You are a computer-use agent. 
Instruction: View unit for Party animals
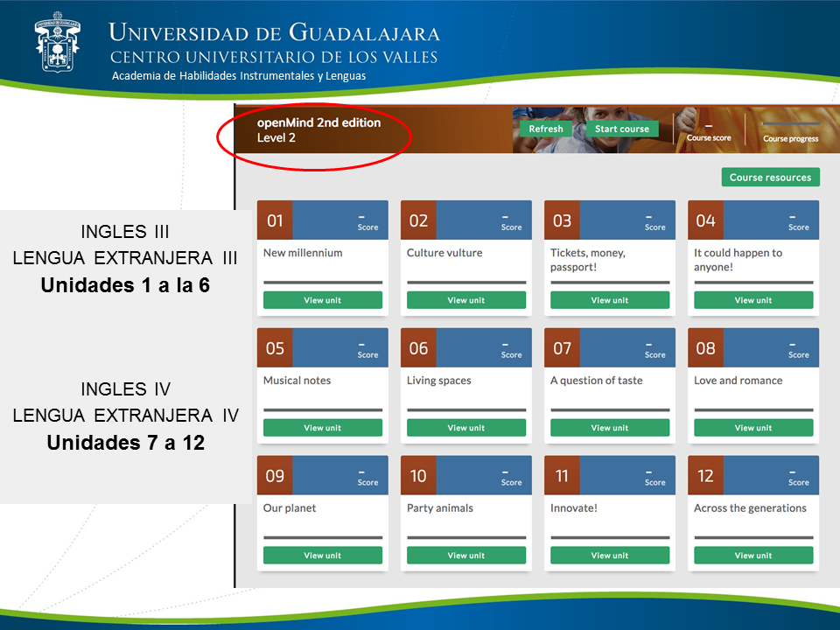coord(466,555)
